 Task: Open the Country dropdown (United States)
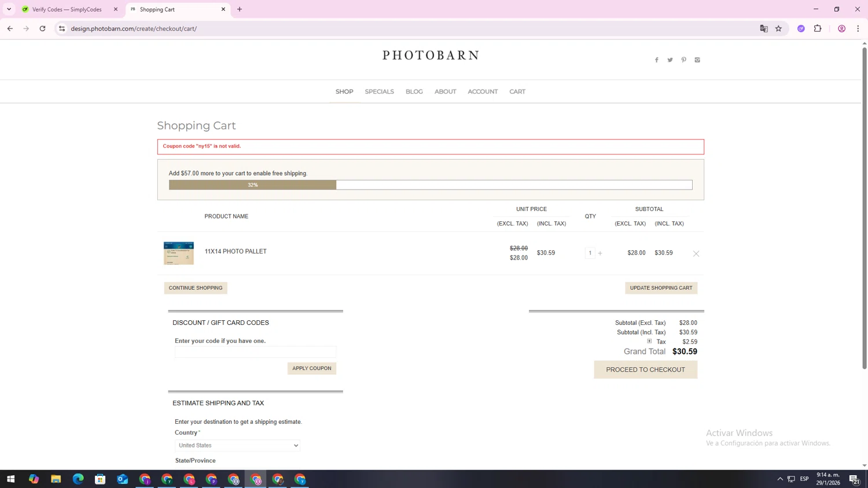[237, 445]
